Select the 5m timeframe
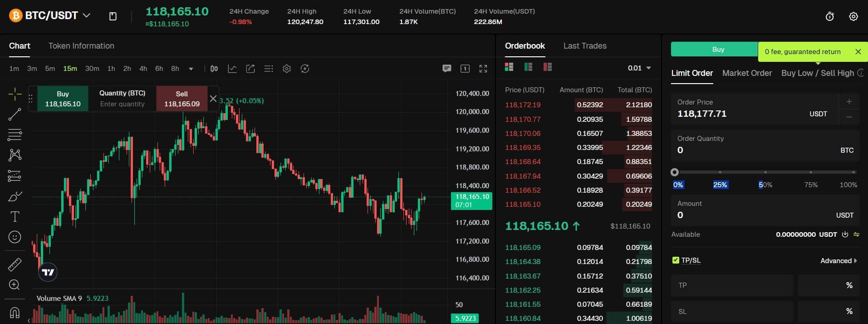The height and width of the screenshot is (324, 868). point(50,69)
